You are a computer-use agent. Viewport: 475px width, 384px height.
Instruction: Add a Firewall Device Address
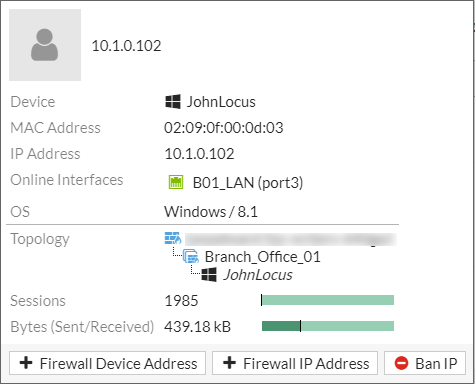[107, 363]
